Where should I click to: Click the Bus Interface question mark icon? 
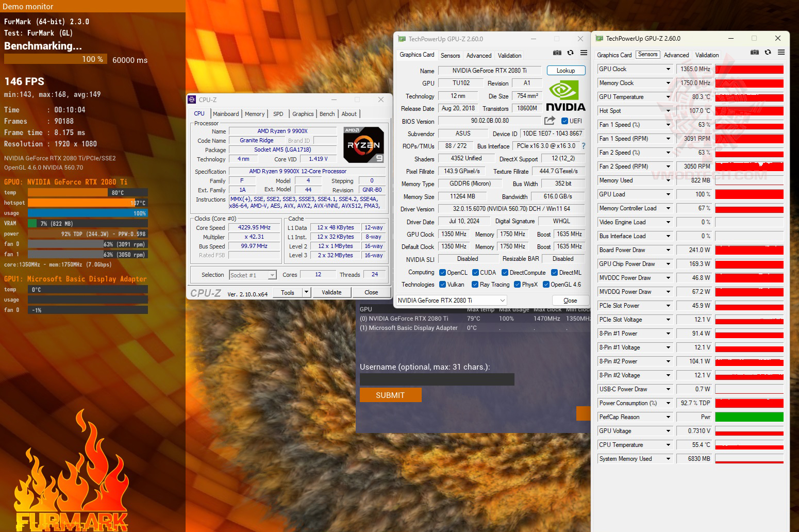tap(584, 146)
